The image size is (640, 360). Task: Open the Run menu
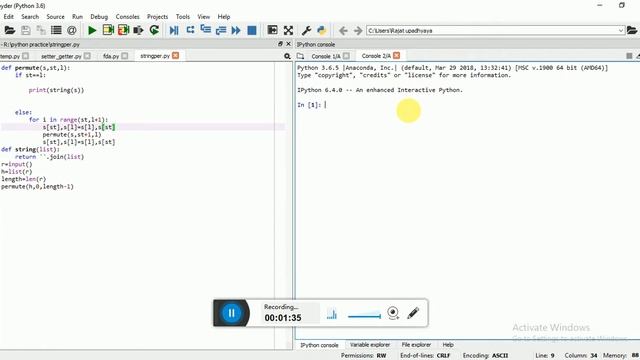pos(77,17)
